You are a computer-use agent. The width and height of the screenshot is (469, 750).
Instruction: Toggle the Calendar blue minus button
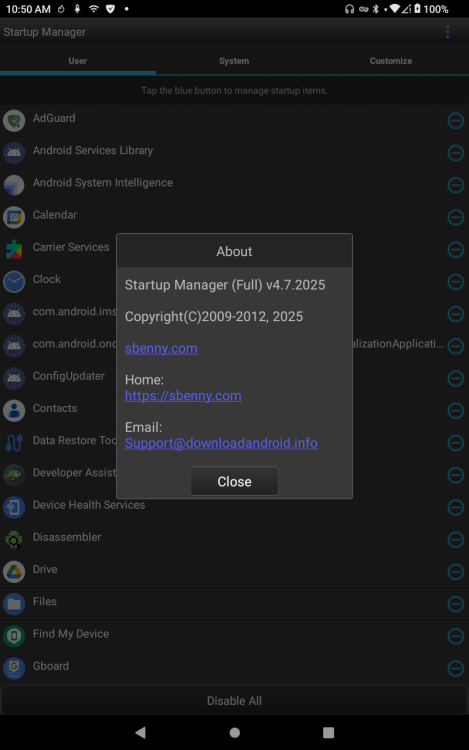456,217
